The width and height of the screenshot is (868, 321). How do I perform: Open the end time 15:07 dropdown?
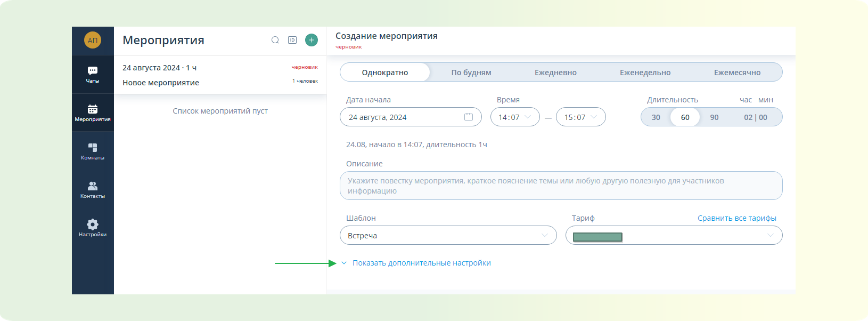pos(580,117)
